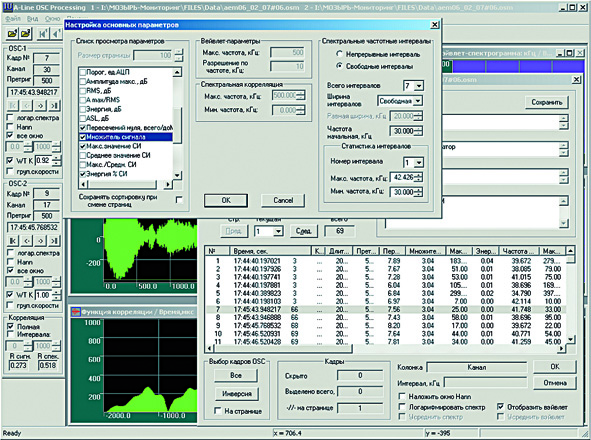
Task: Open Всего интервалов dropdown
Action: (419, 86)
